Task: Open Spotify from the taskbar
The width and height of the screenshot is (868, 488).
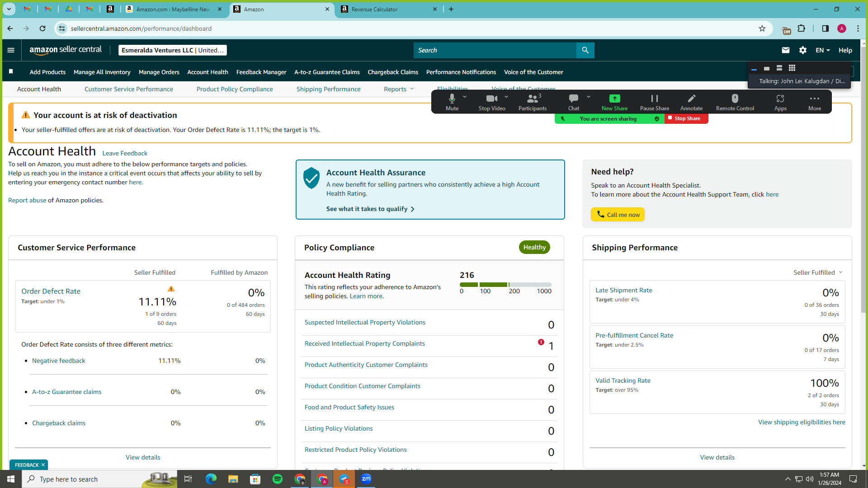Action: (278, 479)
